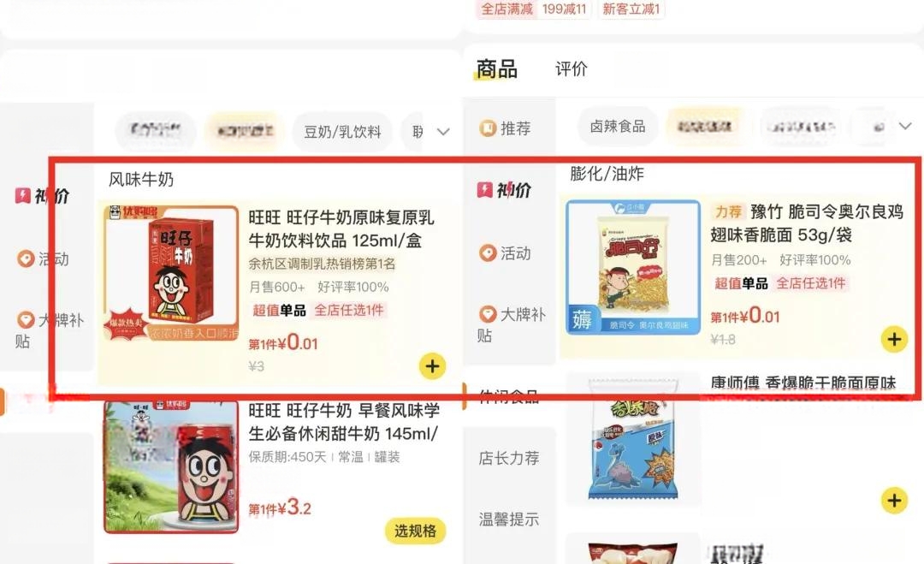Image resolution: width=924 pixels, height=564 pixels.
Task: Open 选规格 options for 旺仔牛奶 145ml
Action: [x=416, y=531]
